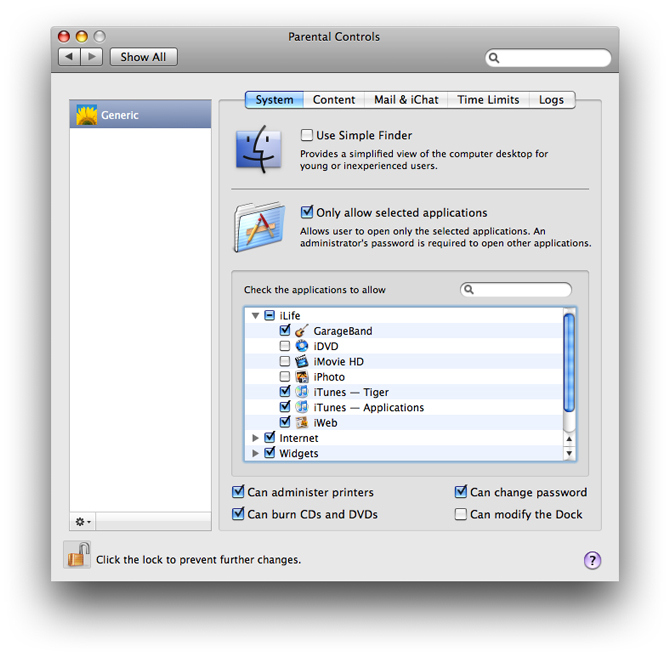
Task: Expand the Internet group
Action: [x=256, y=438]
